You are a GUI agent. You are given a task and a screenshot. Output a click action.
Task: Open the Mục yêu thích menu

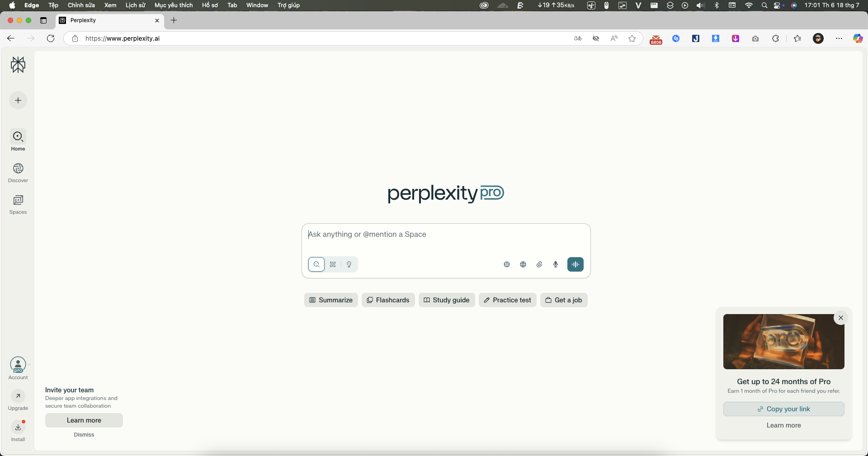pyautogui.click(x=174, y=5)
